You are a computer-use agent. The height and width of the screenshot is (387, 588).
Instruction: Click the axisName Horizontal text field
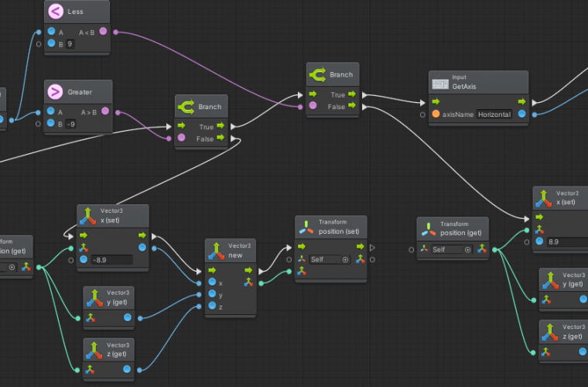pyautogui.click(x=494, y=115)
